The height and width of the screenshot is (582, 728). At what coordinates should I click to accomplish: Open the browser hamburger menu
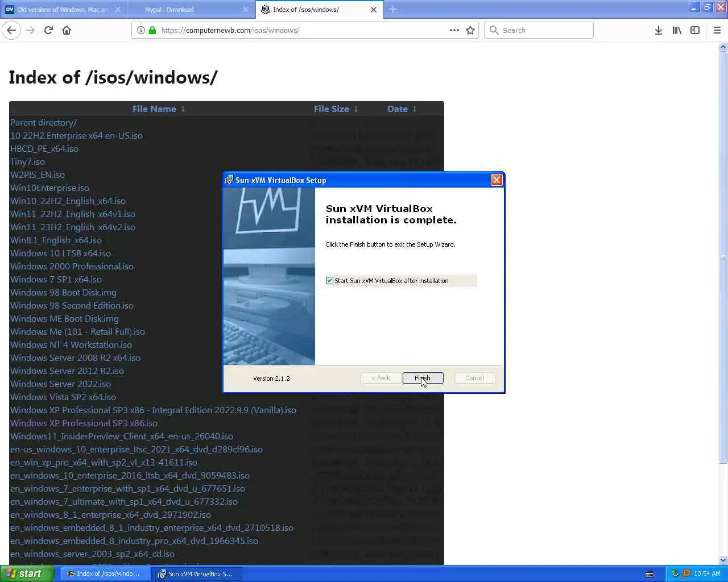(x=717, y=30)
